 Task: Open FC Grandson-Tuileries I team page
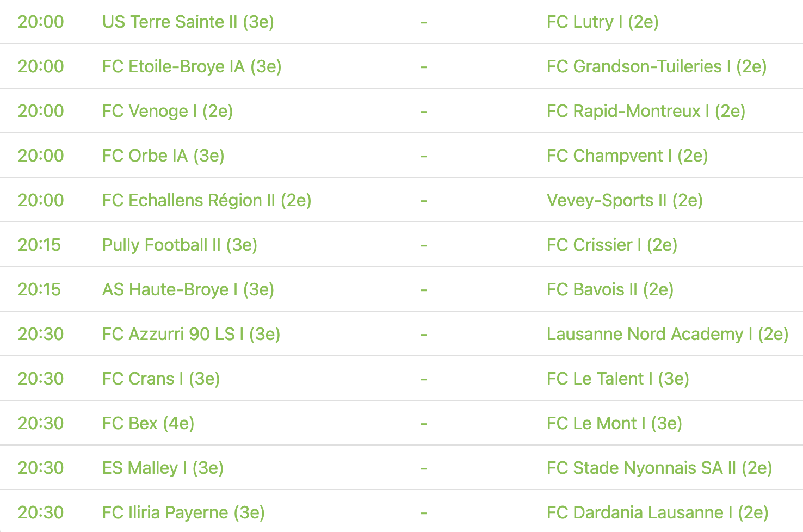pyautogui.click(x=656, y=66)
